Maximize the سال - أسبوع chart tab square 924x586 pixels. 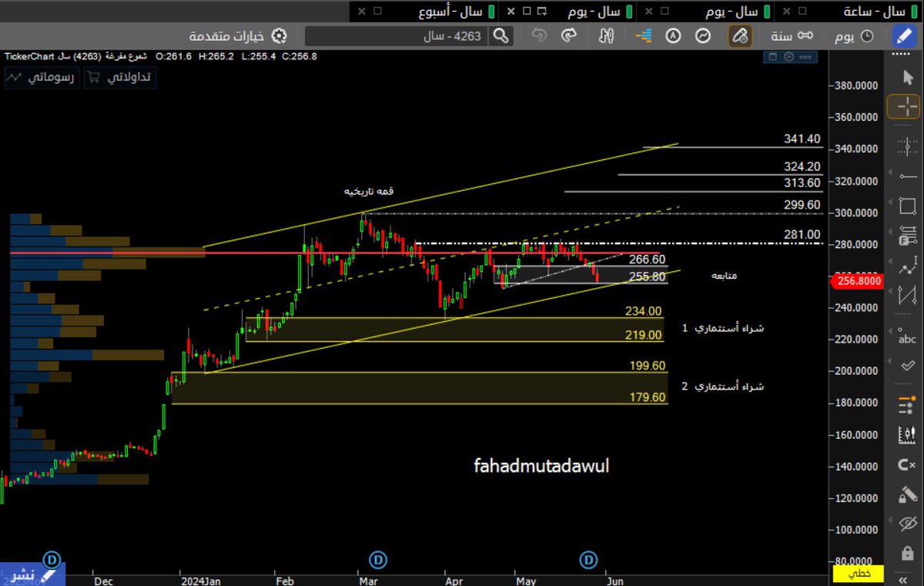pos(377,12)
